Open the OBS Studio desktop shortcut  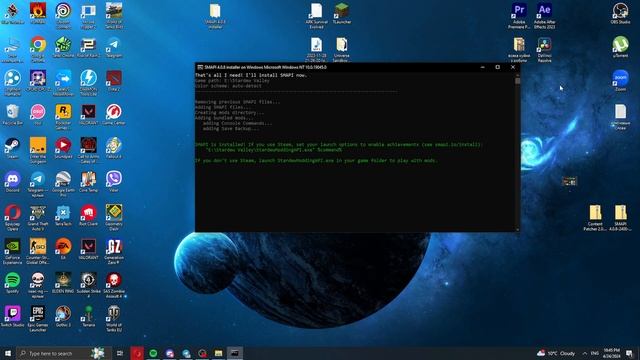pos(620,13)
